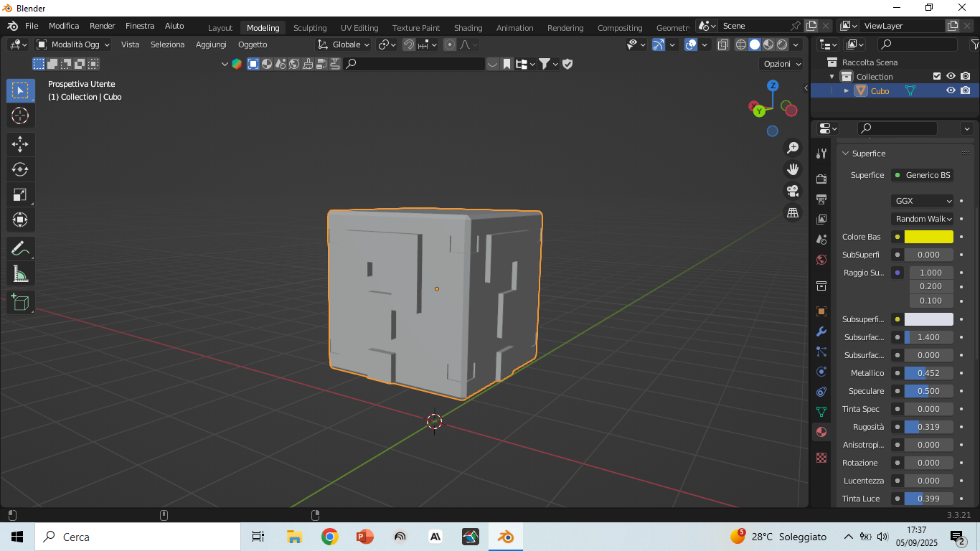Viewport: 980px width, 551px height.
Task: Toggle show overlays button
Action: point(691,44)
